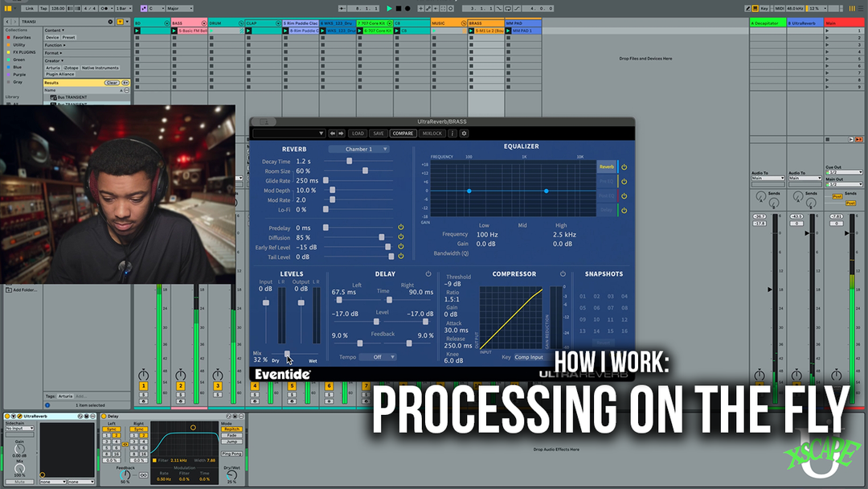Click the Decay Time slider handle
The width and height of the screenshot is (868, 489).
click(349, 162)
